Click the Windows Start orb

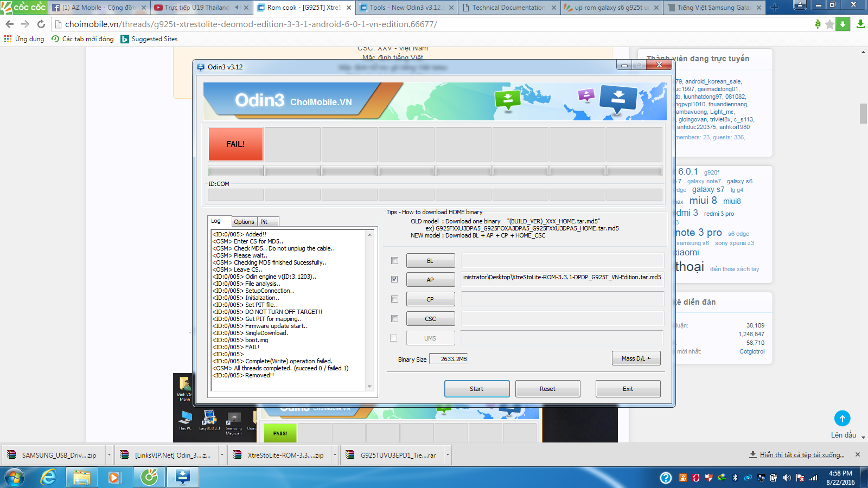click(15, 477)
